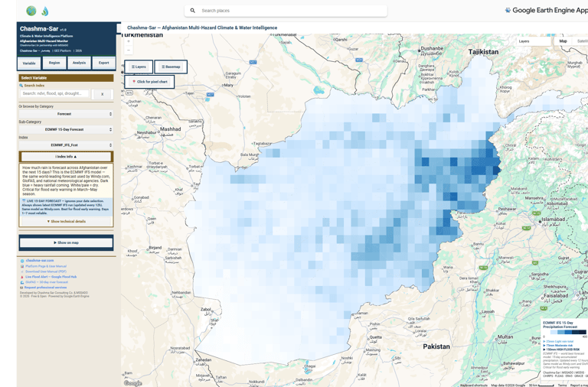The width and height of the screenshot is (588, 387).
Task: Switch to the Export tab
Action: [104, 63]
